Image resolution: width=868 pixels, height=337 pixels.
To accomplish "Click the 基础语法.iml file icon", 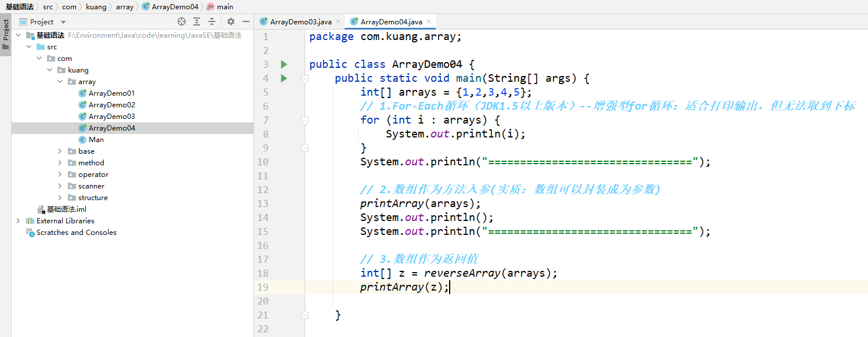I will point(41,209).
